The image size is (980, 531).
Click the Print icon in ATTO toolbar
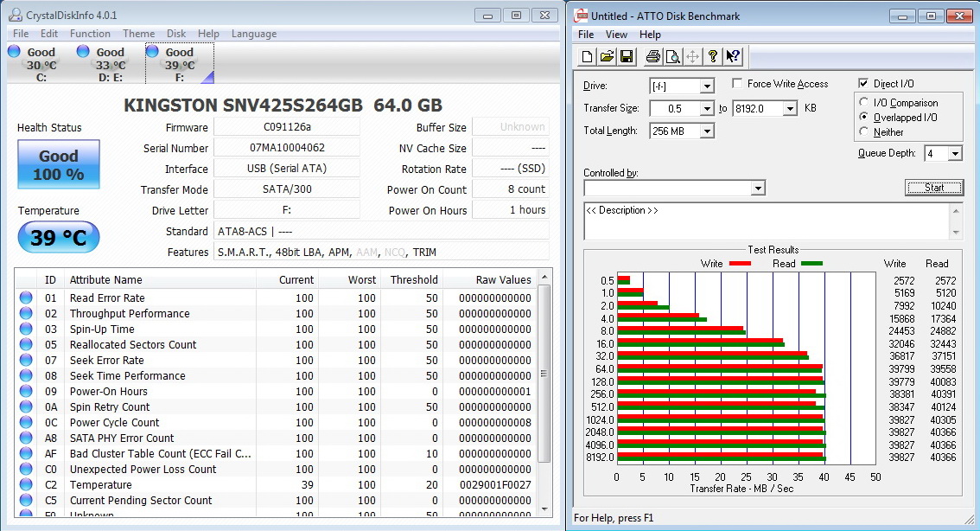[x=653, y=57]
